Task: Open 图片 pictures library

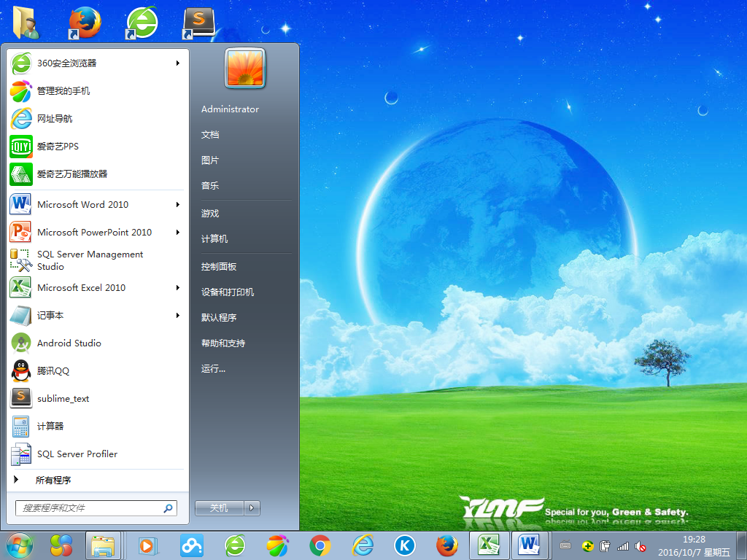Action: coord(210,160)
